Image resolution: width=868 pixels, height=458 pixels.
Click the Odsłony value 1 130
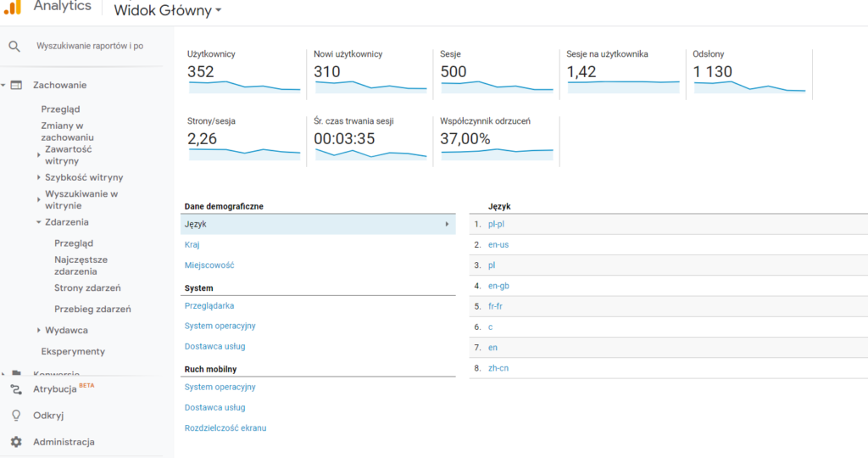[x=712, y=72]
